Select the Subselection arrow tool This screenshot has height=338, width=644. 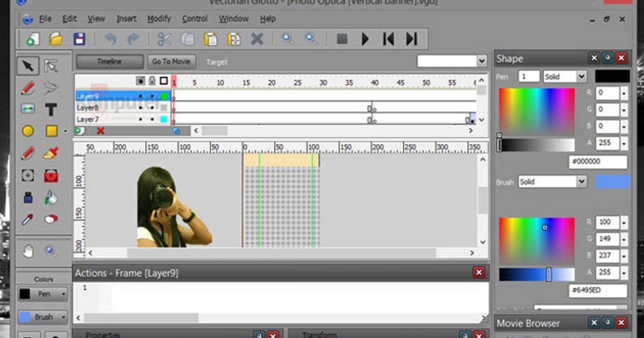pos(51,65)
